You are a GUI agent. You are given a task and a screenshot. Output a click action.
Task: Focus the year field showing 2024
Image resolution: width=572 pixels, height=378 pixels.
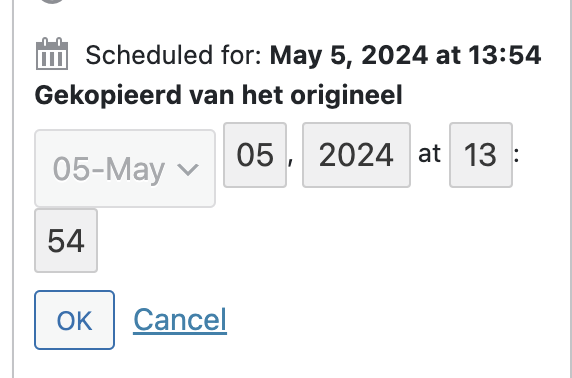[x=356, y=155]
